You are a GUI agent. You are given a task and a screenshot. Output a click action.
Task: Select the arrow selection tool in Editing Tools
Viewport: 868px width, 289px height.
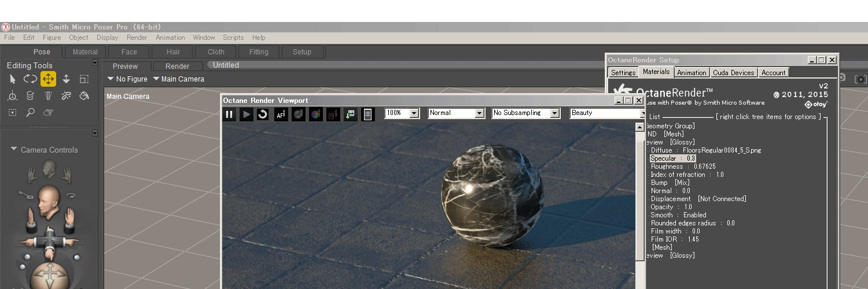(13, 79)
